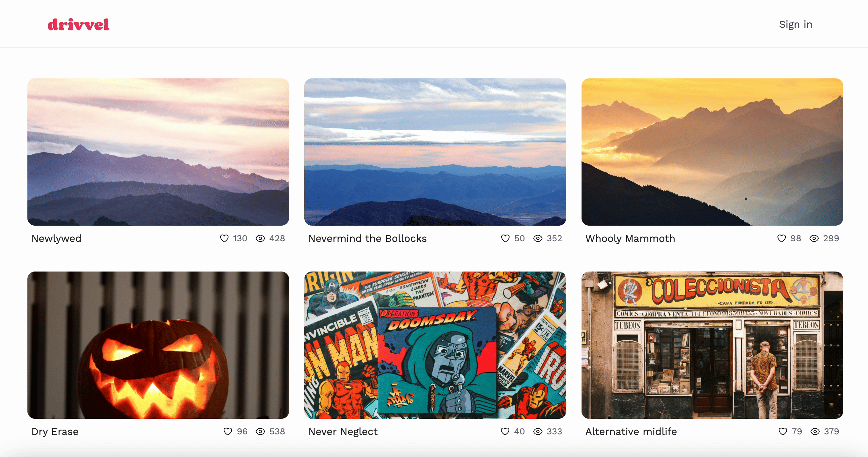Open the Coleccionista storefront photo

coord(712,345)
